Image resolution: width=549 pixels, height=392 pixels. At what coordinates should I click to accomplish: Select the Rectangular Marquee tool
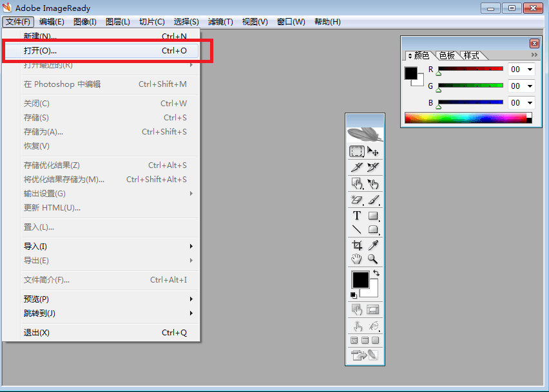point(357,152)
